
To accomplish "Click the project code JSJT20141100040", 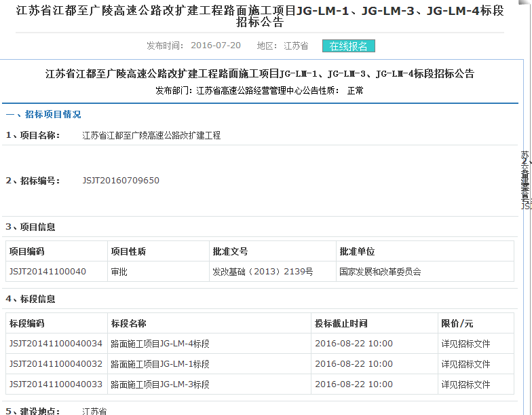I will tap(47, 272).
